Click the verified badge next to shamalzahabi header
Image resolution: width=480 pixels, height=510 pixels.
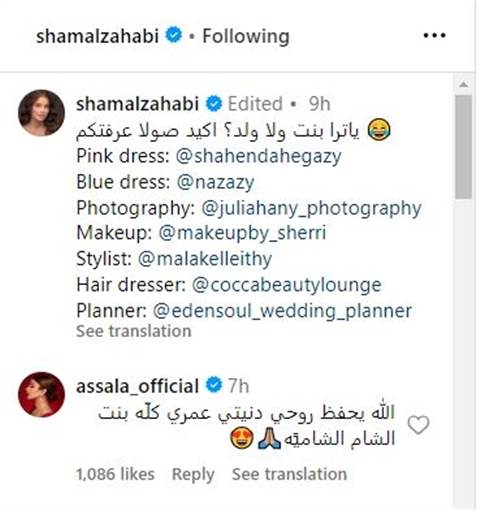174,35
